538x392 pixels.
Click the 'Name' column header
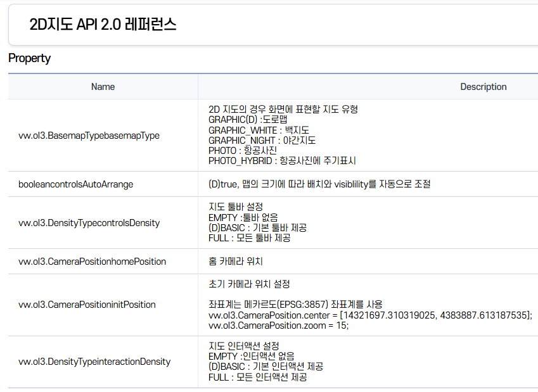coord(103,87)
